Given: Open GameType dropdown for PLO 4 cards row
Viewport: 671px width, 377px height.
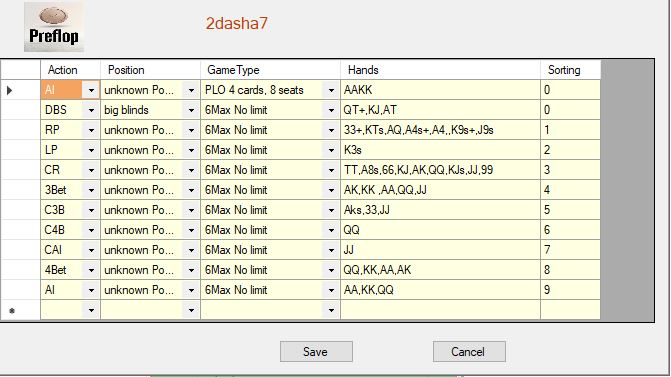Looking at the screenshot, I should coord(331,90).
